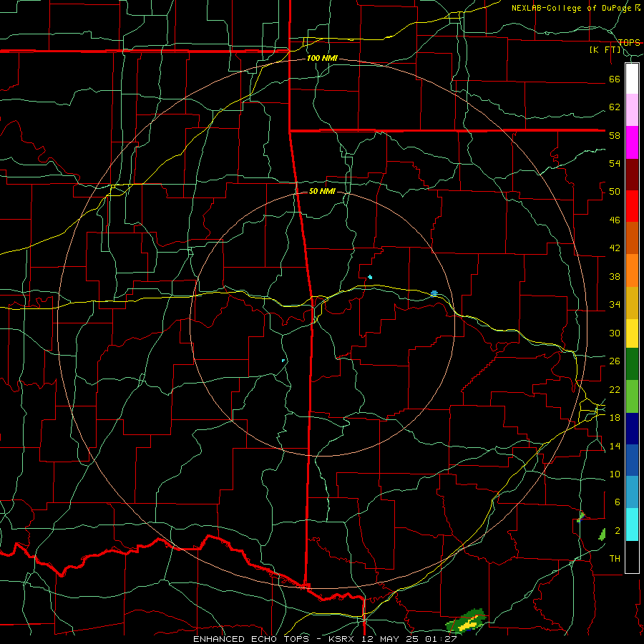
Task: Click the "10" scale label
Action: point(615,474)
